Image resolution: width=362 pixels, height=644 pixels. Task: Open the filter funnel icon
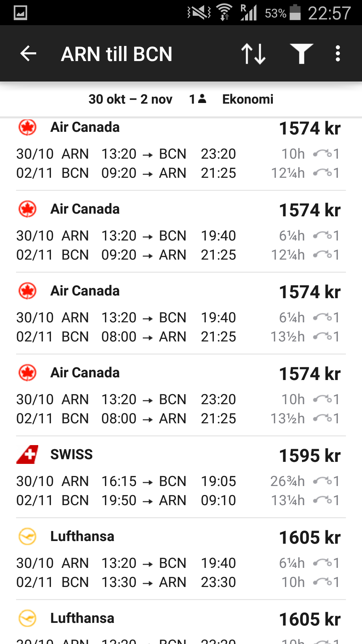click(301, 54)
